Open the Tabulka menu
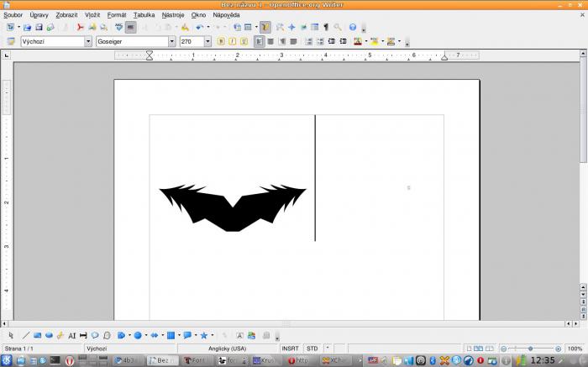Image resolution: width=588 pixels, height=367 pixels. 144,15
